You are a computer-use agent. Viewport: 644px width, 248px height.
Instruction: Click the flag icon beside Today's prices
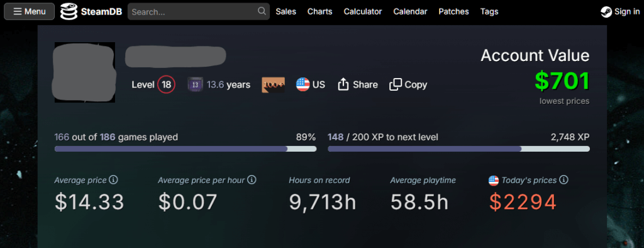click(x=494, y=180)
